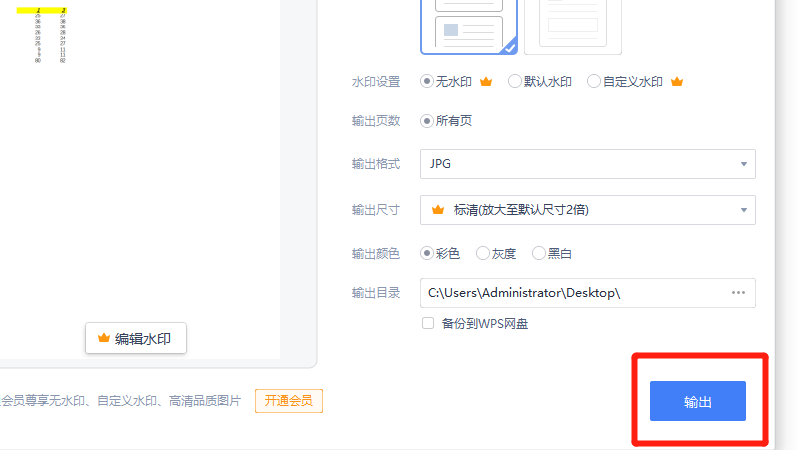This screenshot has width=800, height=450.
Task: Select the checked blue-bordered layout thumbnail
Action: 468,24
